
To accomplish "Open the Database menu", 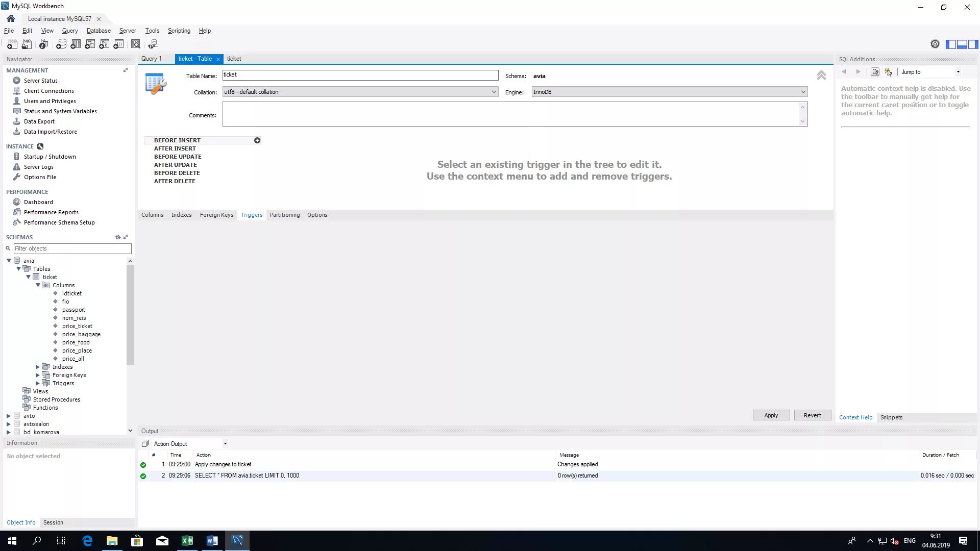I will [x=99, y=31].
